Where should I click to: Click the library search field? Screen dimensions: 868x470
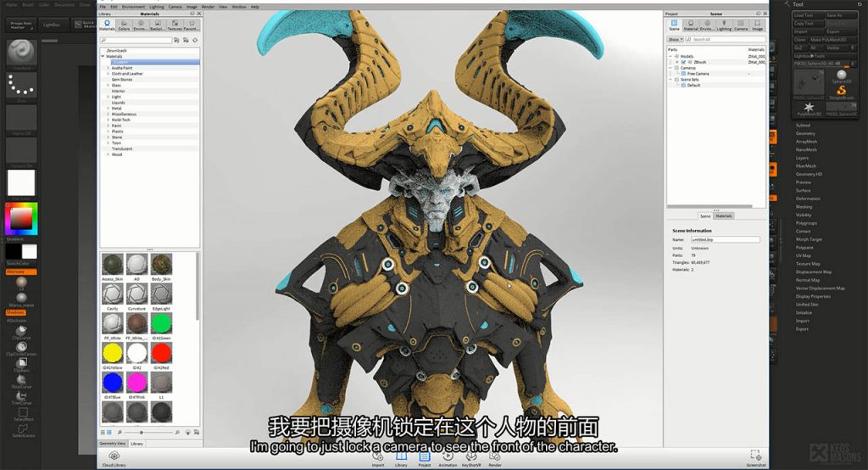136,41
